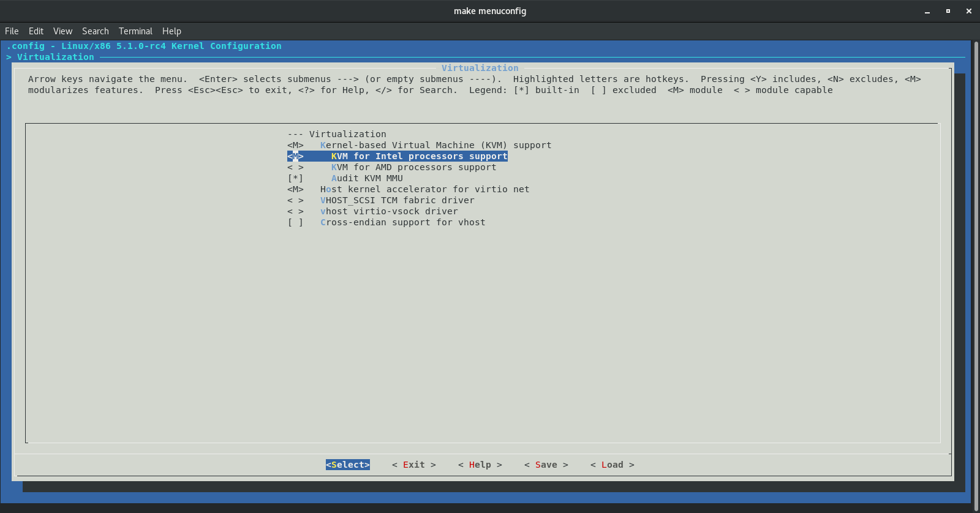The height and width of the screenshot is (513, 980).
Task: Click the < Exit > button
Action: (x=414, y=465)
